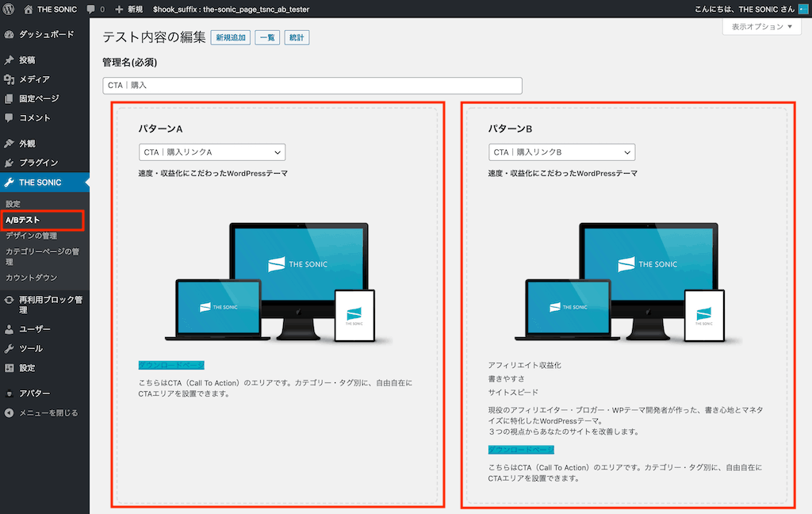This screenshot has width=812, height=514.
Task: Click the 統計 button
Action: tap(297, 37)
